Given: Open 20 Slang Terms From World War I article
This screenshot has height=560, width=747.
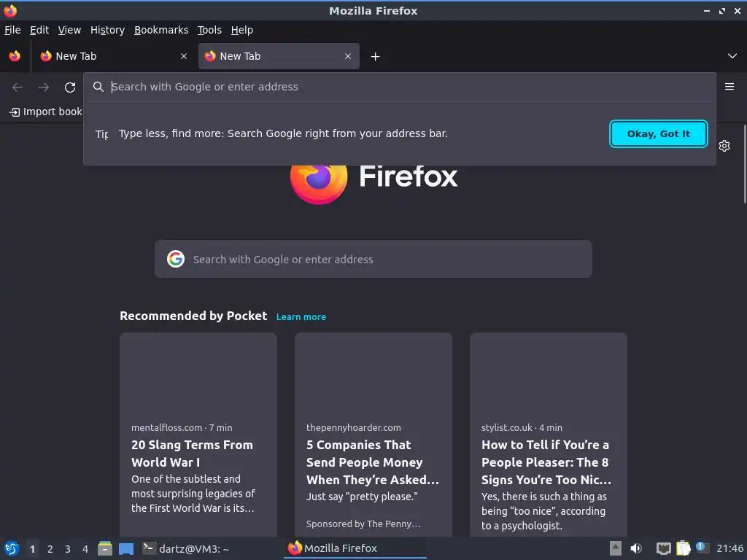Looking at the screenshot, I should coord(192,454).
